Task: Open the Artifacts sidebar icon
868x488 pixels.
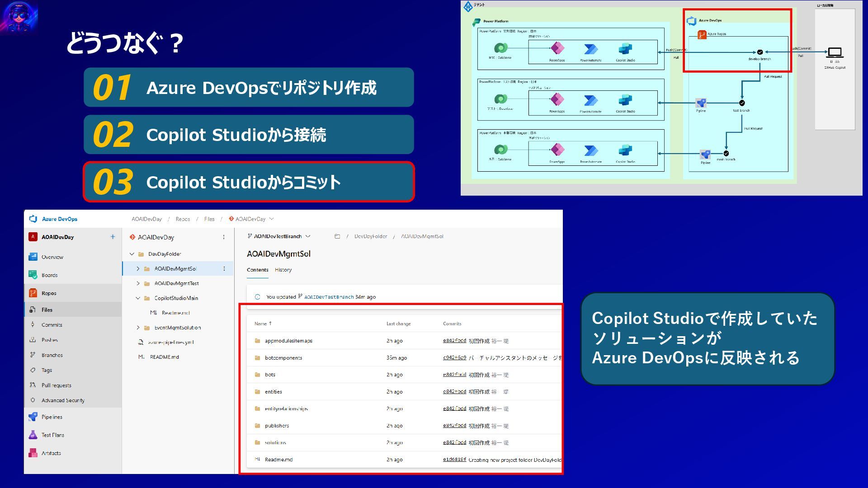Action: [33, 453]
